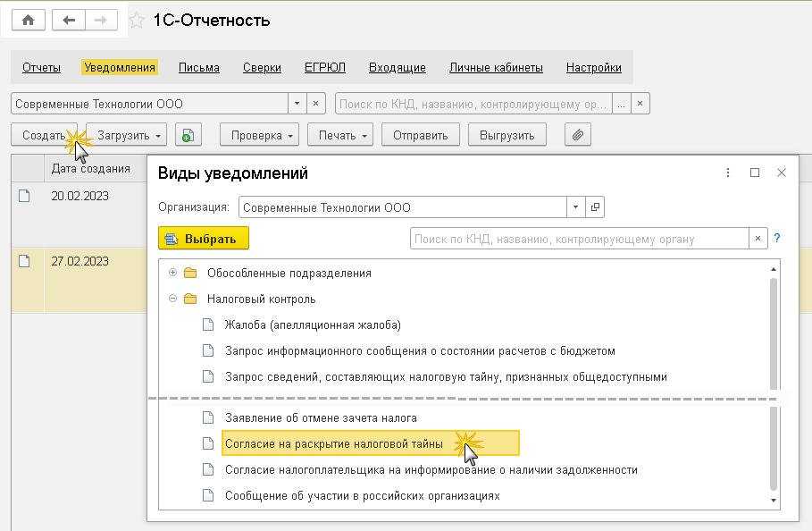Expand the Обособленные подразделения folder
This screenshot has height=531, width=812.
tap(173, 273)
